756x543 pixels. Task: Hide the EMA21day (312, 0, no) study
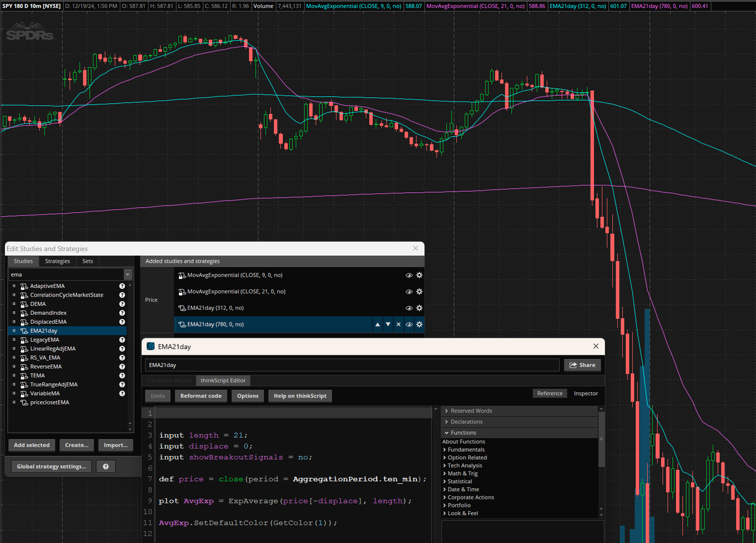click(409, 308)
